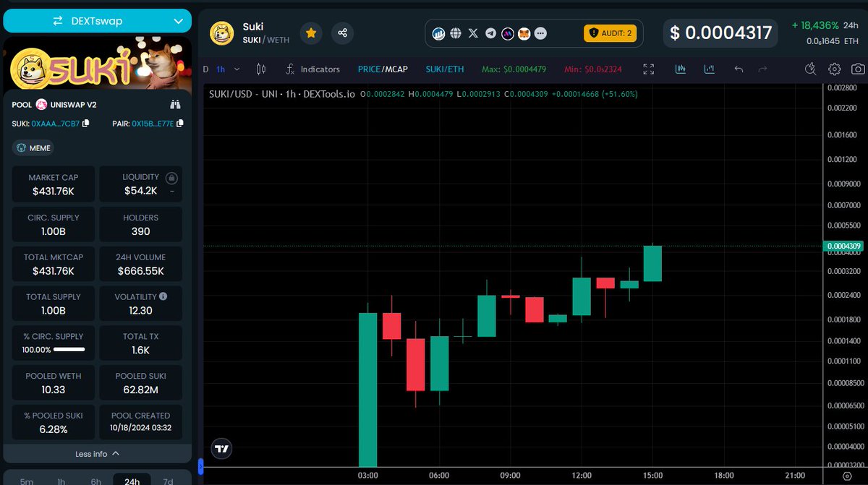Open SUKI address link 0XAAA...7CB7

pyautogui.click(x=56, y=124)
